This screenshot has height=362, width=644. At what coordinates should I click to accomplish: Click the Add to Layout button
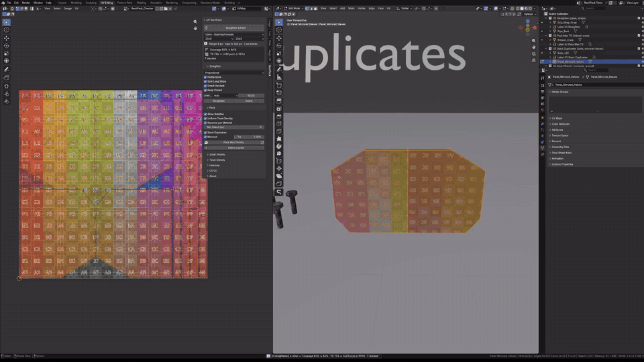[x=234, y=147]
